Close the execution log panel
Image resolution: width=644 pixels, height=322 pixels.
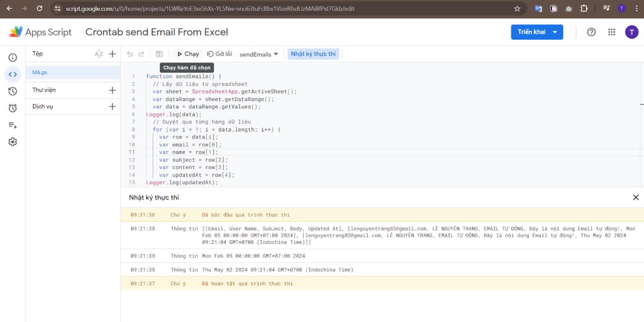(x=636, y=197)
